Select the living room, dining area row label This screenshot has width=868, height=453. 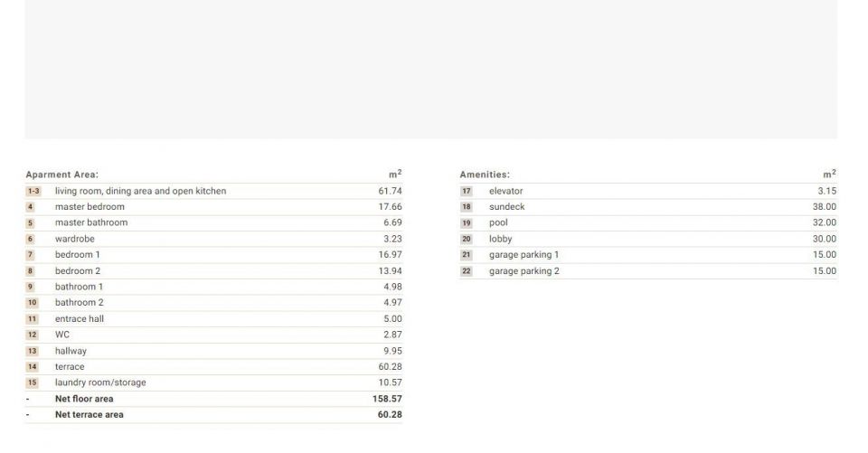click(x=140, y=191)
